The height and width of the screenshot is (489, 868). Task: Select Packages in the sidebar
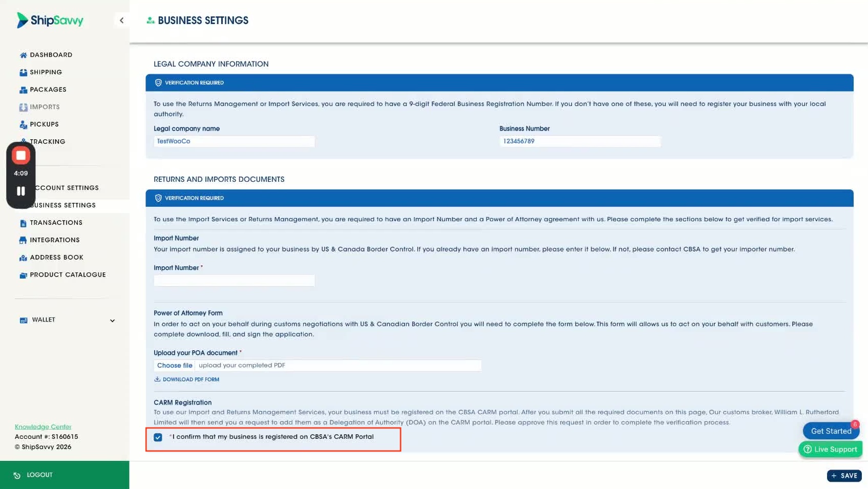click(48, 90)
